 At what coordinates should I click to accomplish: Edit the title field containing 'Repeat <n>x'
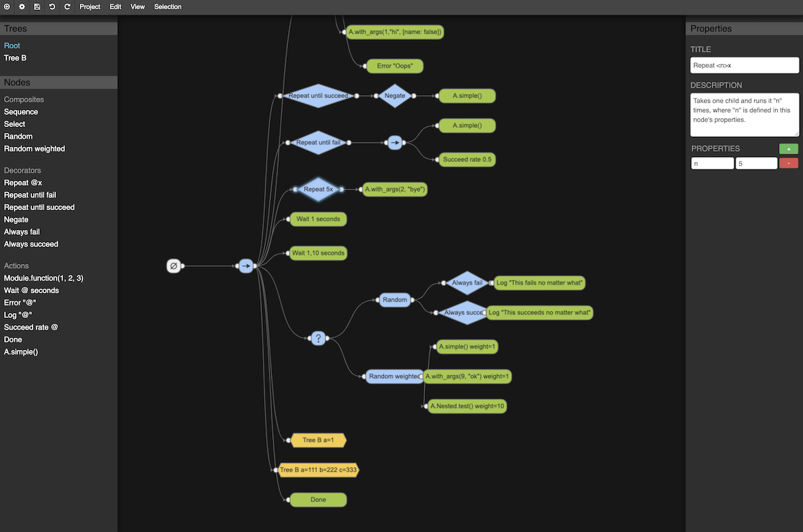[744, 65]
